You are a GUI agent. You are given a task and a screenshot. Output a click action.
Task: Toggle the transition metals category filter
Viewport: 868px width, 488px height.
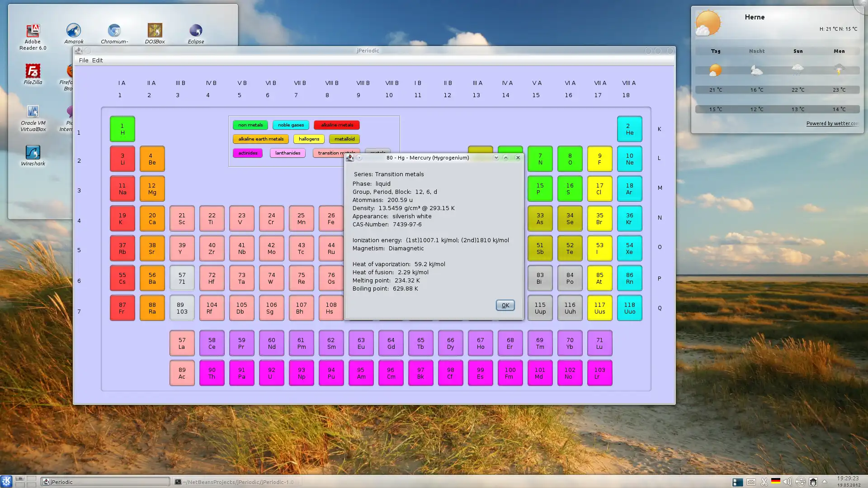(x=335, y=153)
